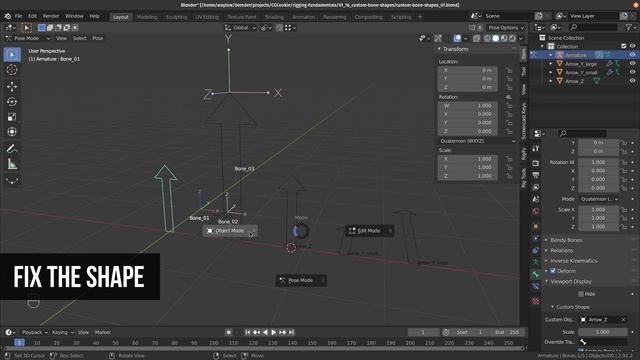Click the tweak select mode arrow icon
The width and height of the screenshot is (640, 360).
27,28
